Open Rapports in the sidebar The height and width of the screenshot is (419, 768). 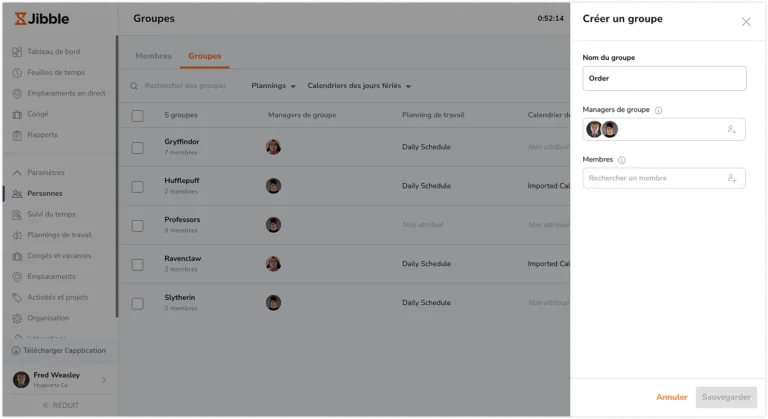click(42, 135)
